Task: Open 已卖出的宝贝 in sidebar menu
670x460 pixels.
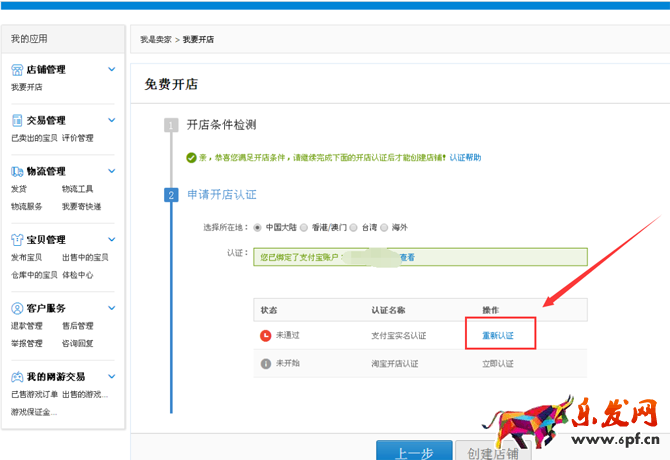Action: click(x=33, y=138)
